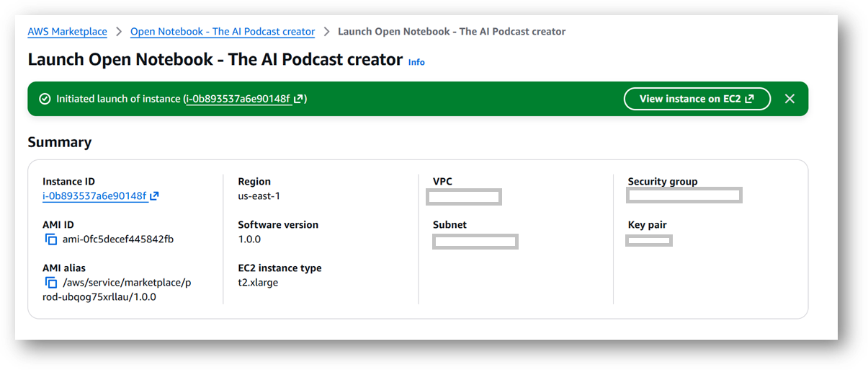Click the EC2 instance type label
This screenshot has height=370, width=868.
280,268
